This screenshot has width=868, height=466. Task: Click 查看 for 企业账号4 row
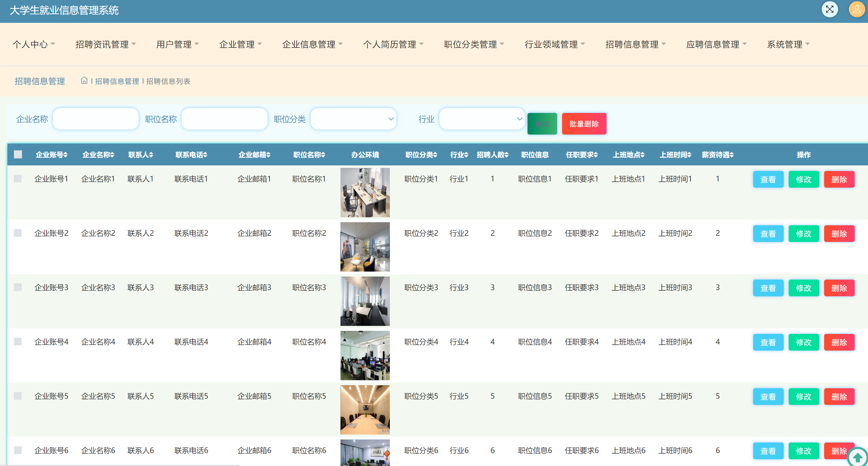768,342
